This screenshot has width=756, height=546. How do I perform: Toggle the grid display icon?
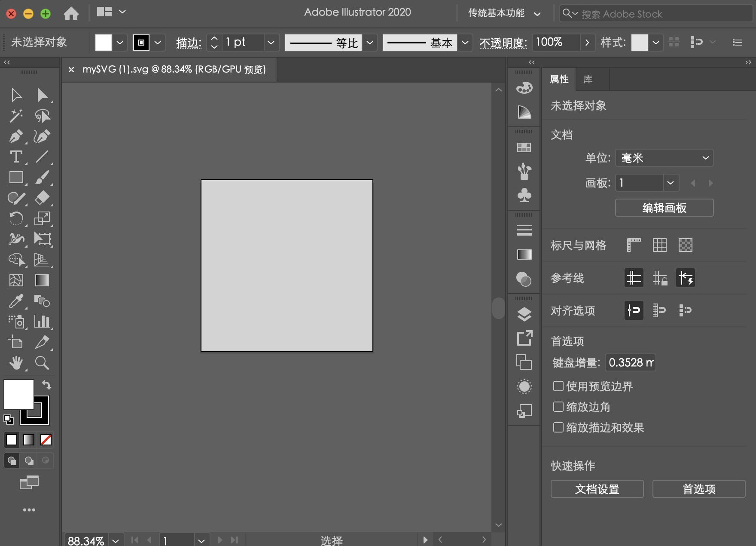pyautogui.click(x=659, y=245)
